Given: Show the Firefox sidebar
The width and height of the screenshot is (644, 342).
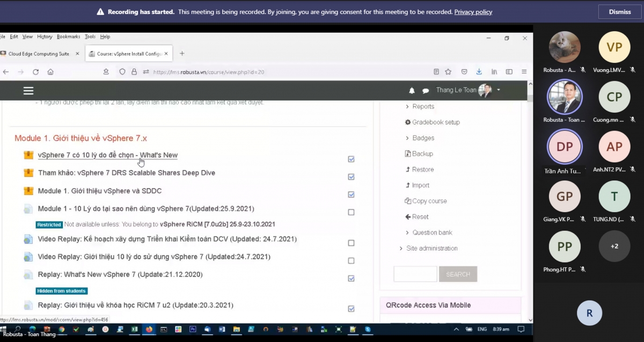Looking at the screenshot, I should [x=509, y=72].
